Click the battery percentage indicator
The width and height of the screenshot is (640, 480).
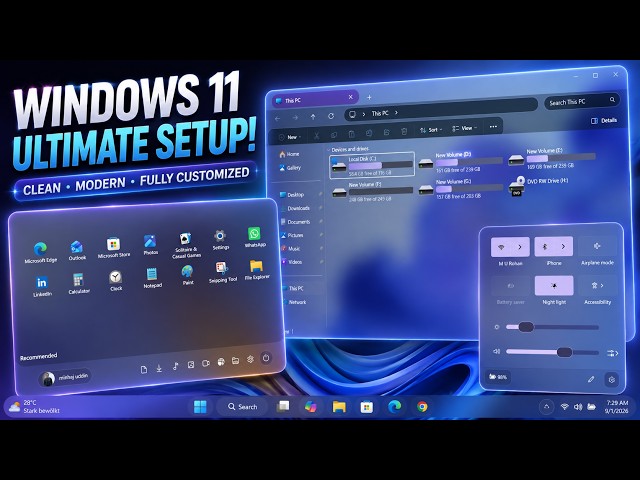pos(498,377)
